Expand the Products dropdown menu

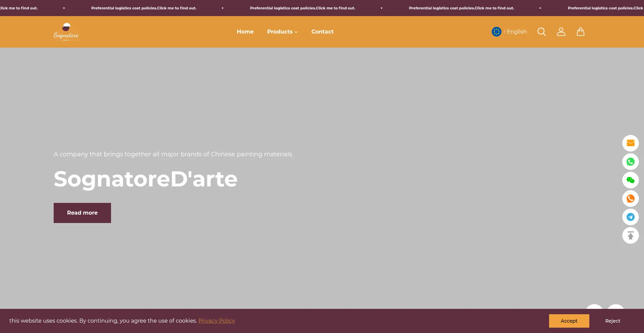point(282,32)
